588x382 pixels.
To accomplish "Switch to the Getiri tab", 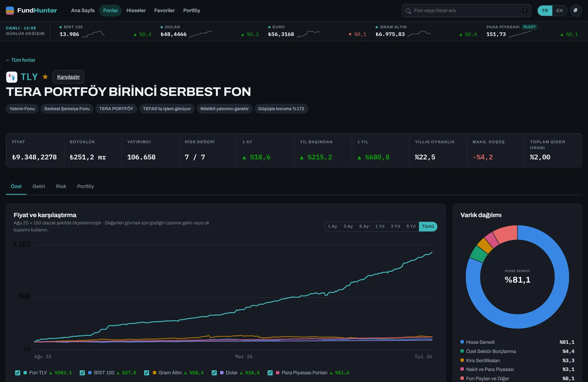I will pyautogui.click(x=39, y=187).
